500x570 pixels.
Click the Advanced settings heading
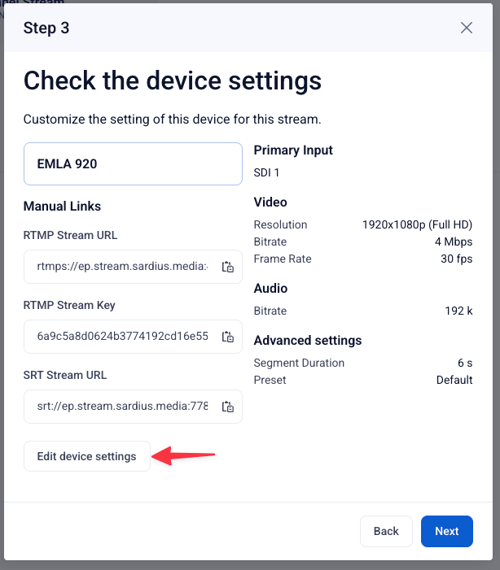308,341
